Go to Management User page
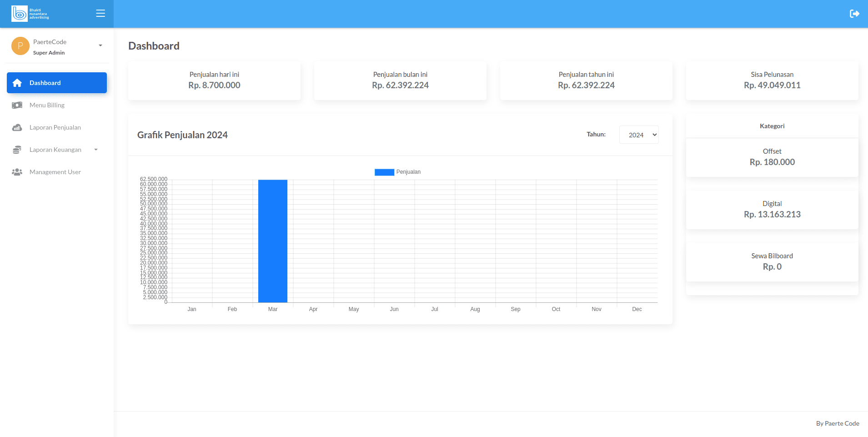This screenshot has height=437, width=868. point(55,172)
